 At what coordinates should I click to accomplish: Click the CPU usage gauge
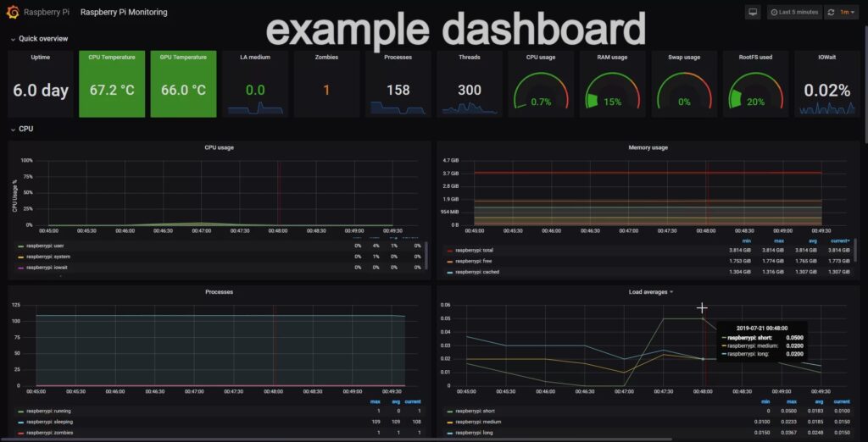click(541, 91)
